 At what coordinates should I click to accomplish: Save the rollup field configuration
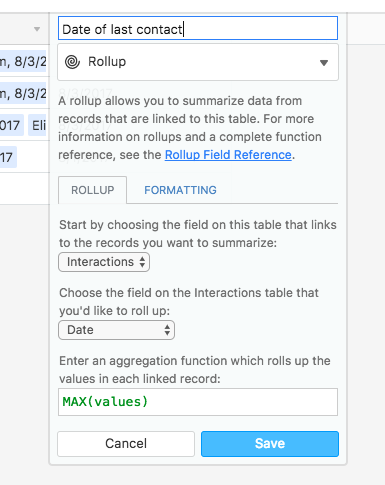point(270,444)
